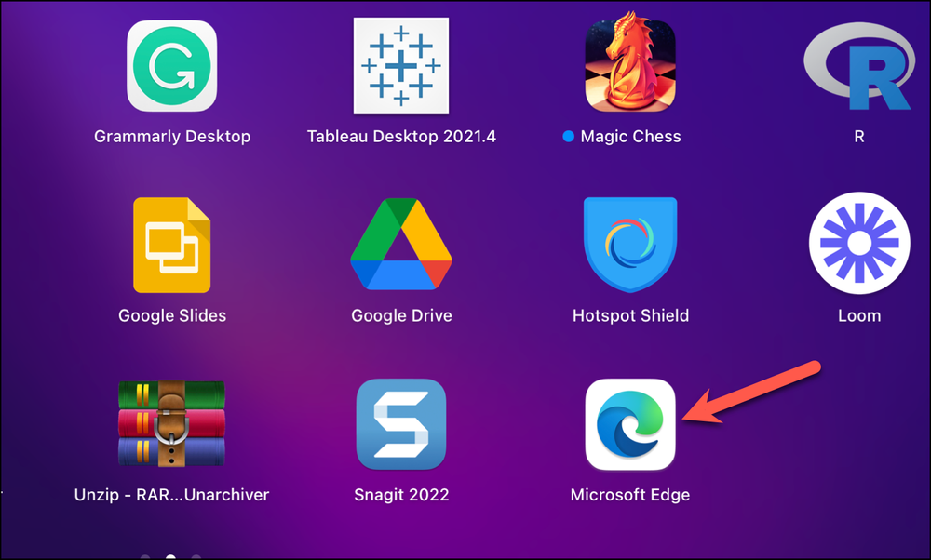Select the active second page indicator dot
Screen dimensions: 931x560
pos(170,556)
